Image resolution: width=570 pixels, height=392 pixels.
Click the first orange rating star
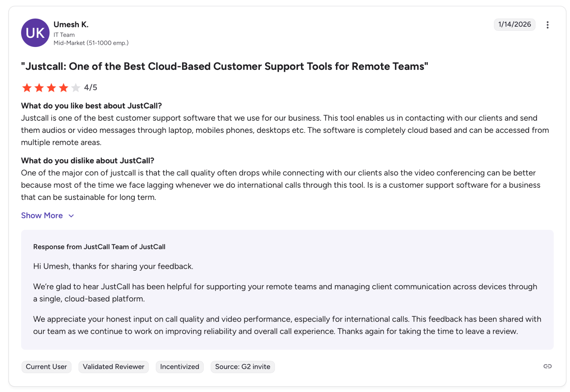tap(27, 88)
